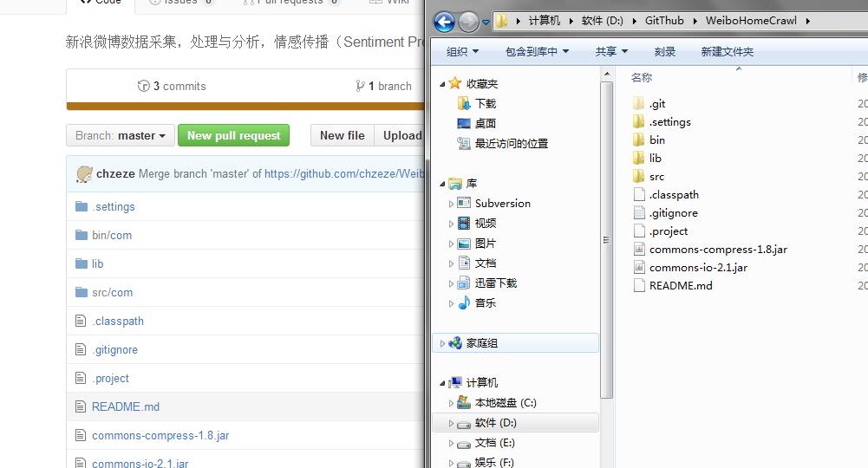Select the 视频 video library icon

464,223
